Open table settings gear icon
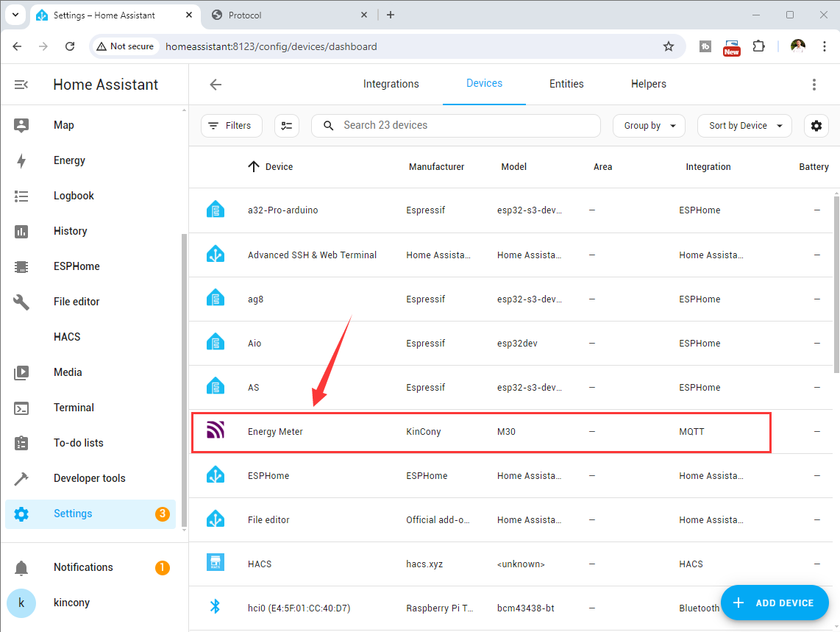Viewport: 840px width, 632px height. 816,126
